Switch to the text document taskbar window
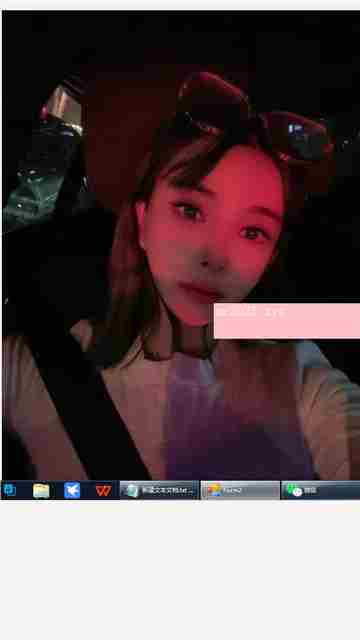360x640 pixels. tap(159, 490)
